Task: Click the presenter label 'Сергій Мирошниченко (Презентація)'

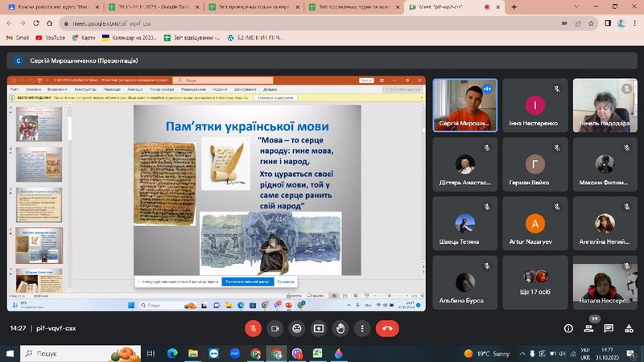Action: (x=84, y=61)
